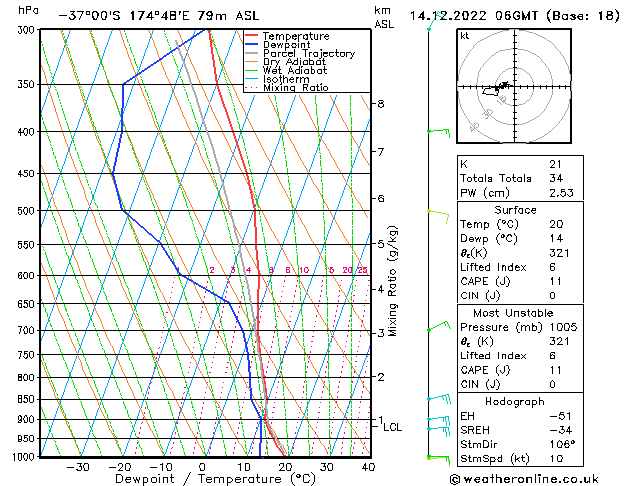
Task: Click the '300' hPa pressure axis label
Action: click(28, 30)
